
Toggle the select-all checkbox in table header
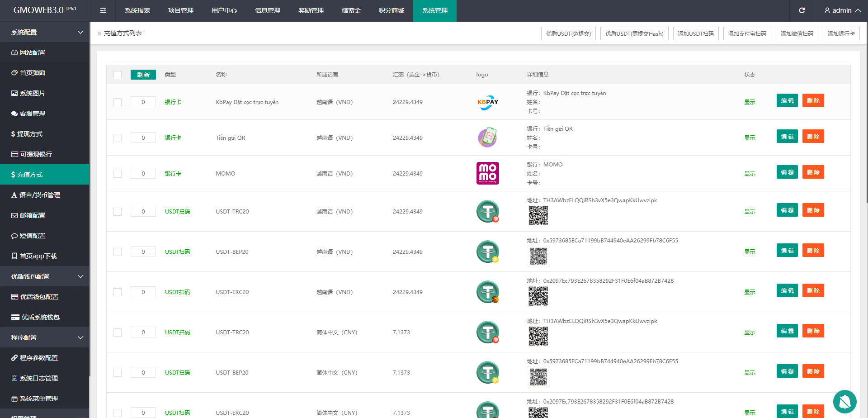(x=118, y=75)
